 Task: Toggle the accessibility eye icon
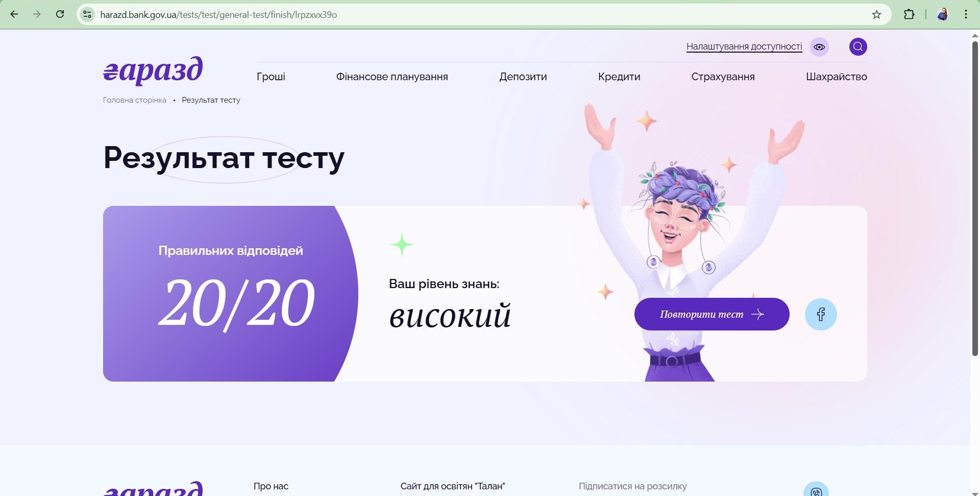click(x=819, y=47)
